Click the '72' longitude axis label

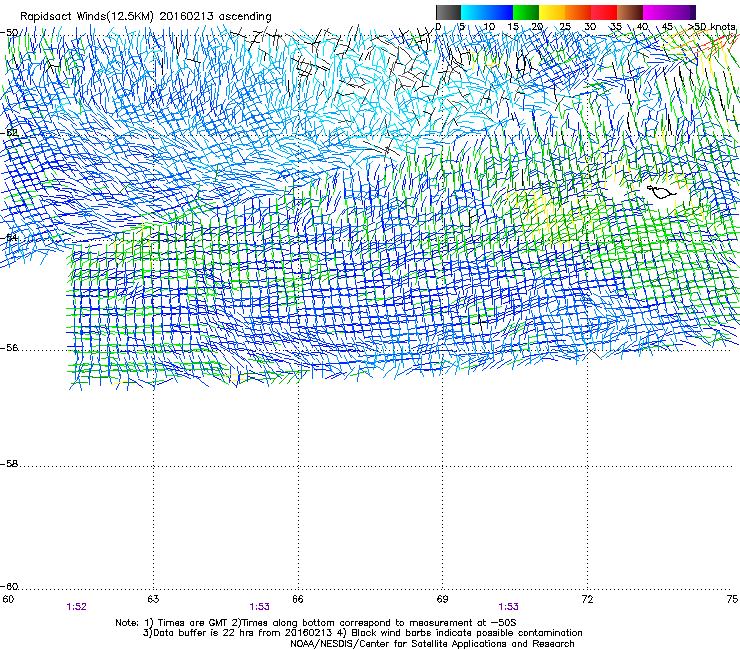(x=588, y=599)
